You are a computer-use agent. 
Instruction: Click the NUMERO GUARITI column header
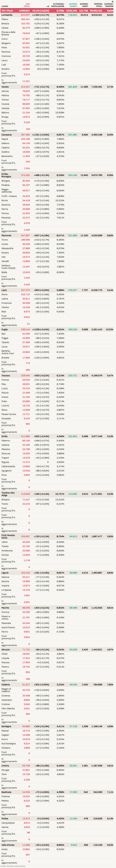73,5
